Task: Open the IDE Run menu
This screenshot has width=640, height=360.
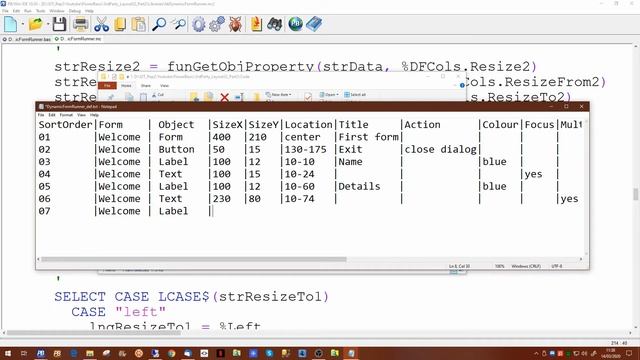Action: [28, 11]
